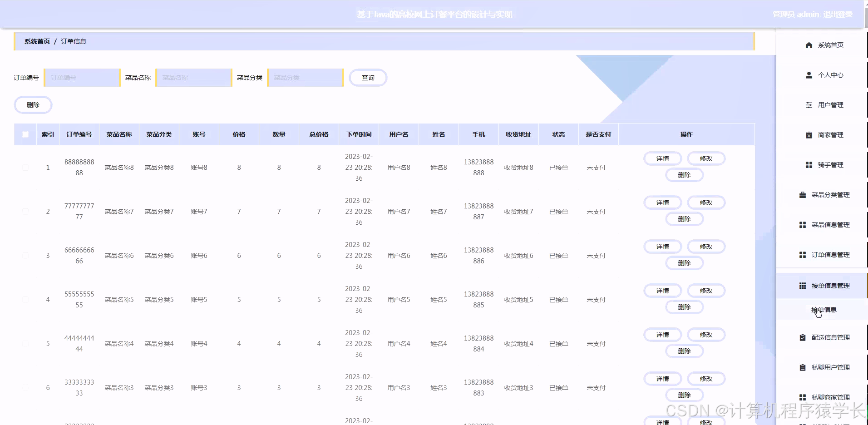Open 详情 for order 5555555555
This screenshot has height=425, width=868.
click(x=662, y=291)
